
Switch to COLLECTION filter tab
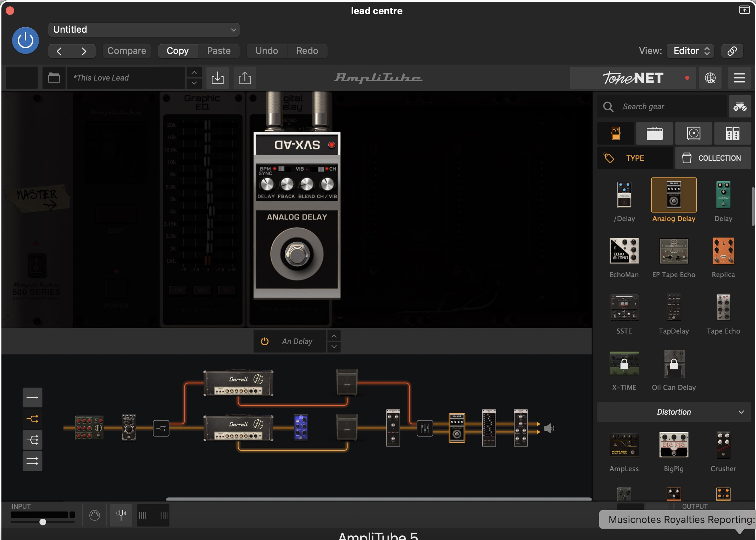pos(713,158)
